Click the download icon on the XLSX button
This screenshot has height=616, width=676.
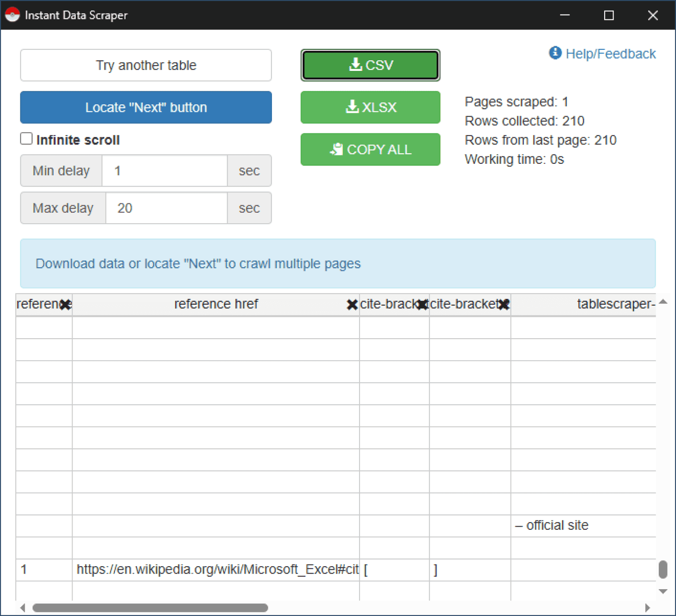coord(352,107)
